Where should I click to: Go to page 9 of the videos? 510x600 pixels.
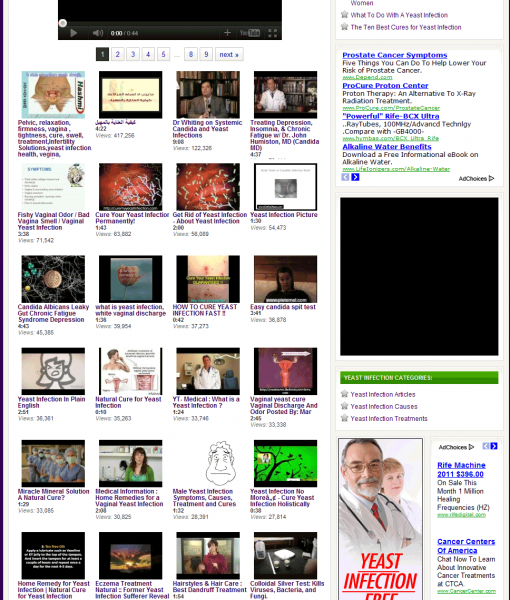coord(206,54)
